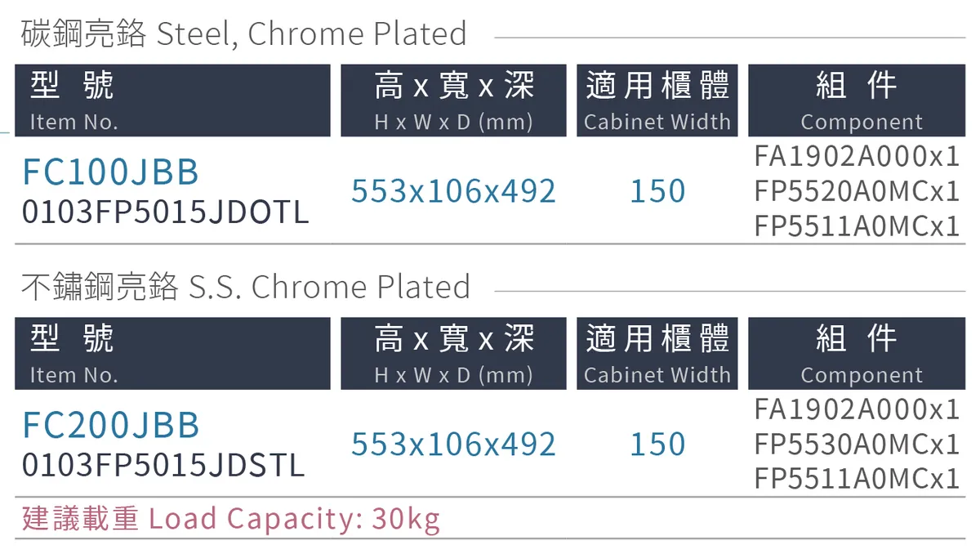Click Cabinet Width header in Steel table
This screenshot has width=980, height=554.
[657, 101]
